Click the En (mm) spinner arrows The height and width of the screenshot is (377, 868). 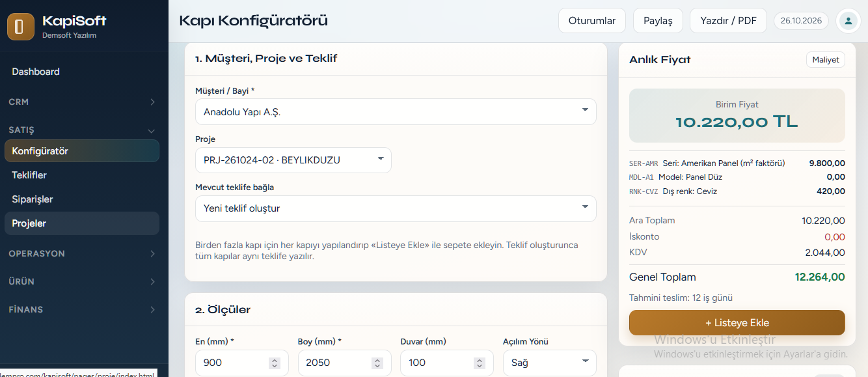[x=275, y=363]
